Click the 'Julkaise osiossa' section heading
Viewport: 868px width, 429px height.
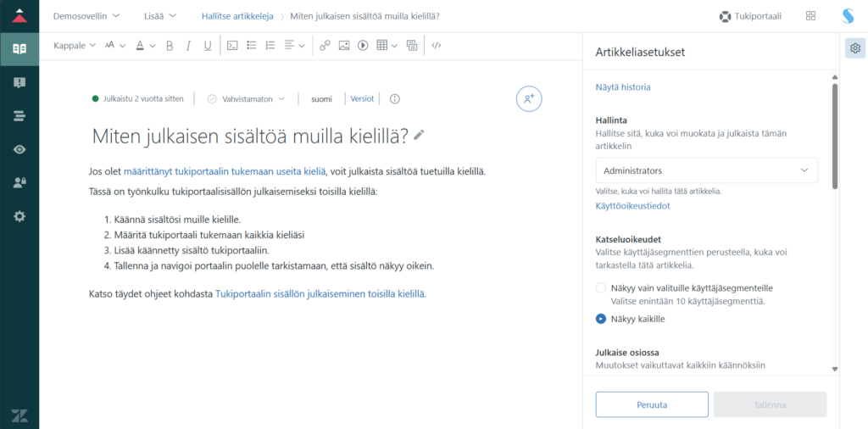627,353
